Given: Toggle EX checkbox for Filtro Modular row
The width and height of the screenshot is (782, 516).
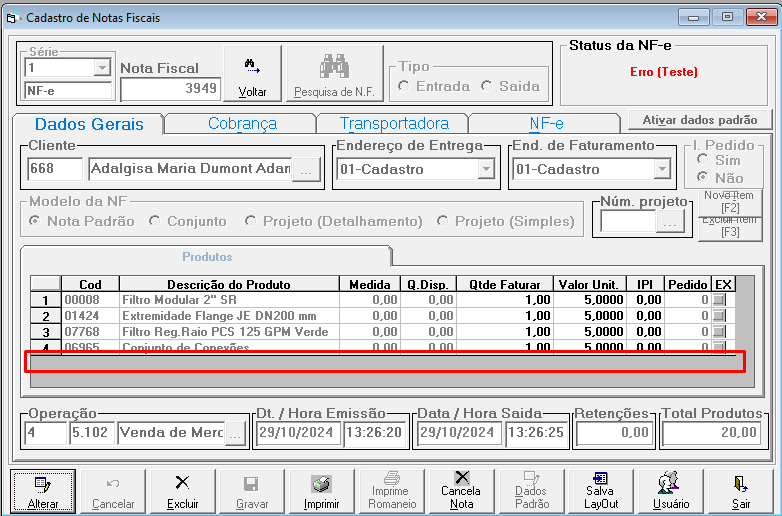Looking at the screenshot, I should click(x=719, y=300).
